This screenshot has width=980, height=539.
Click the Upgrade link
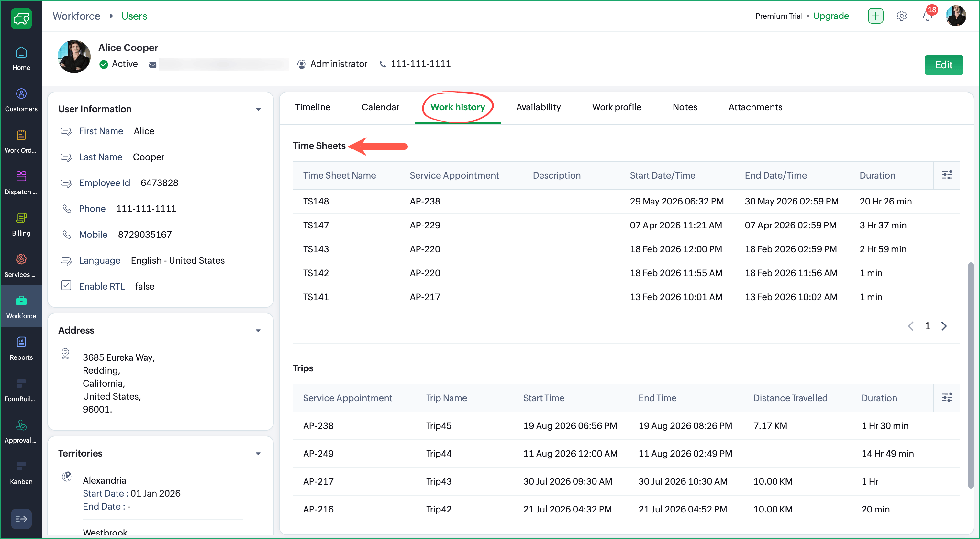coord(831,16)
